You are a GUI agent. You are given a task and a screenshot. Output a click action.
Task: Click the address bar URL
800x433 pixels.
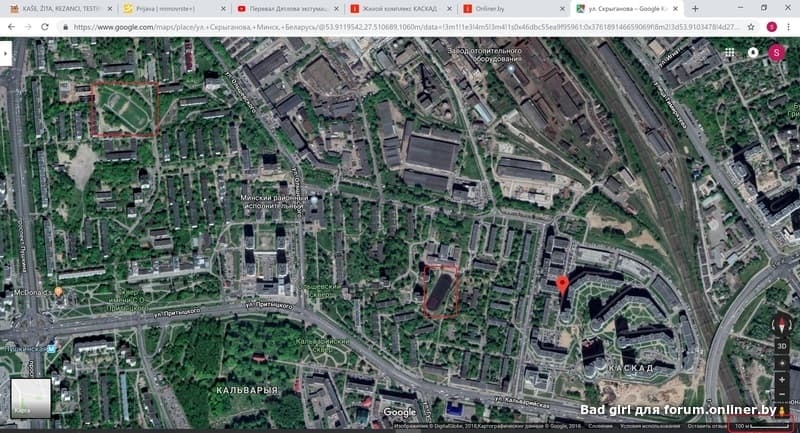pos(406,27)
